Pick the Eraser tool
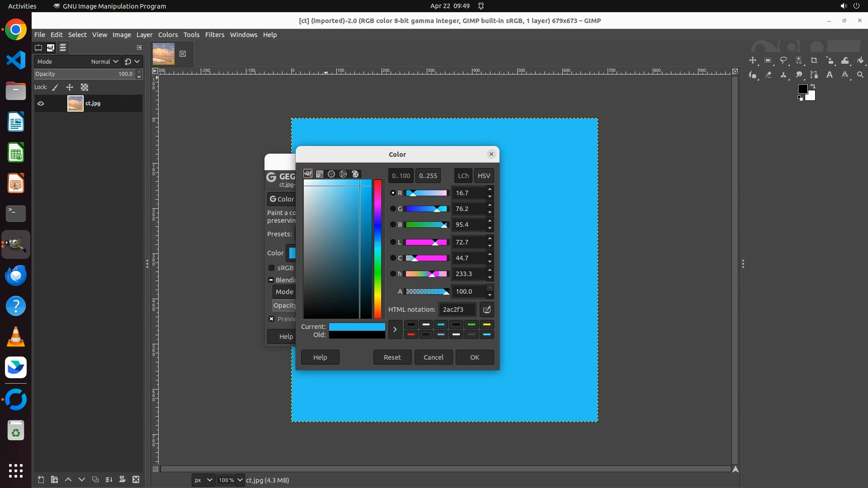The width and height of the screenshot is (868, 488). [768, 75]
